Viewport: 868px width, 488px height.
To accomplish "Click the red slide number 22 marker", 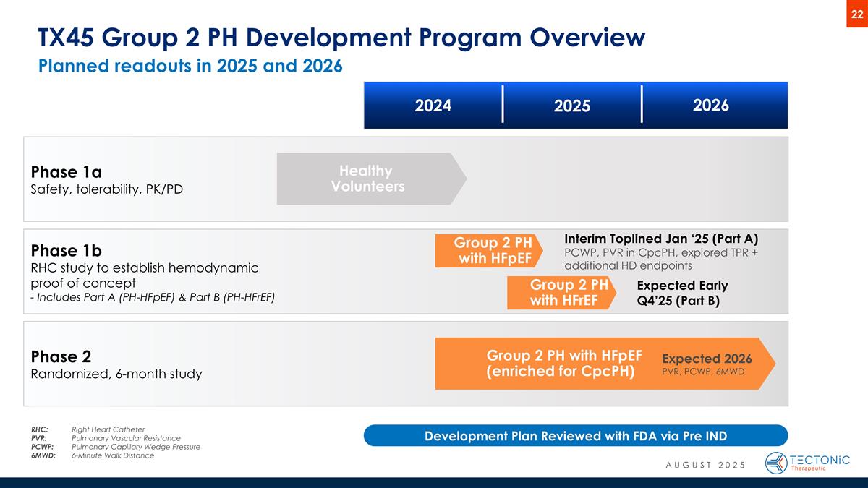I will click(x=856, y=12).
